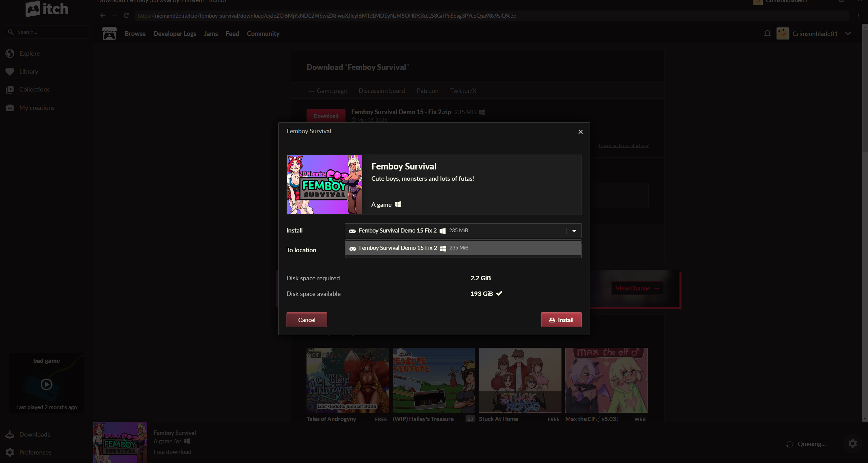Click the Queuing status indicator
Viewport: 868px width, 463px height.
point(806,444)
